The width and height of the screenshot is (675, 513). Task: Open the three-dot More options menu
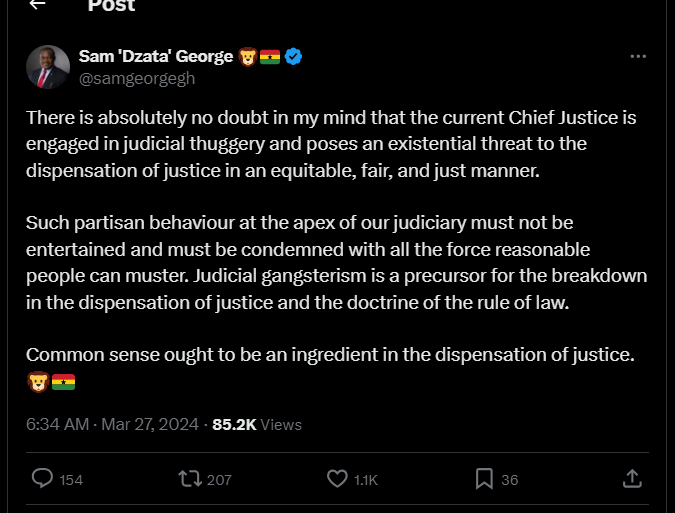click(x=638, y=57)
